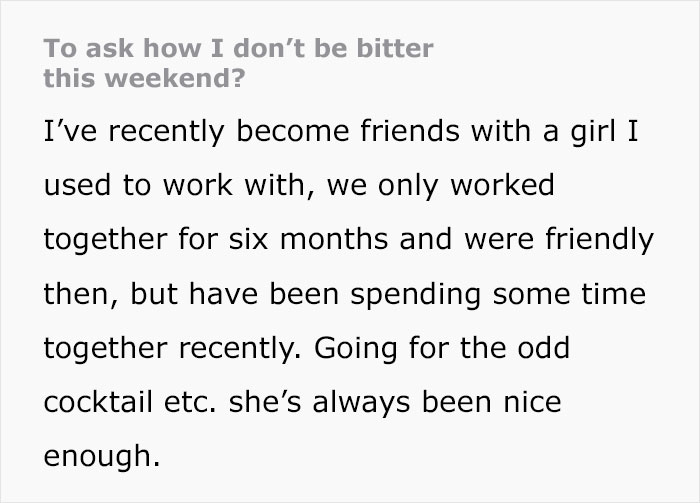Screen dimensions: 700x503
Task: Click the word "bitter" in the title
Action: click(x=398, y=49)
